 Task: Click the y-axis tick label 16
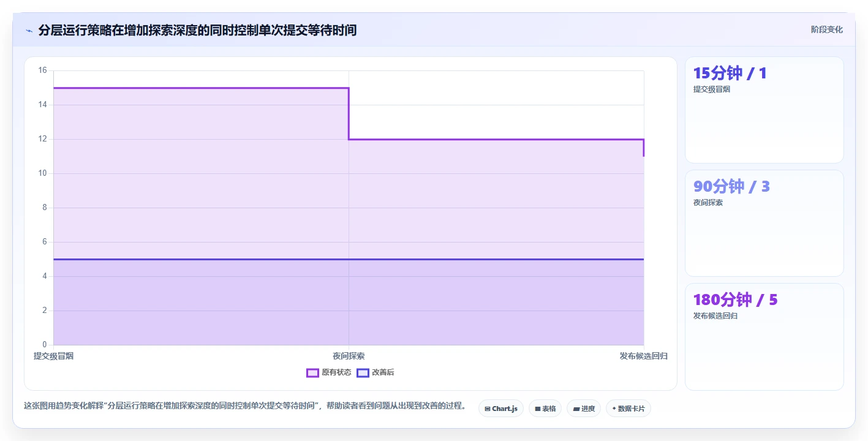point(42,70)
